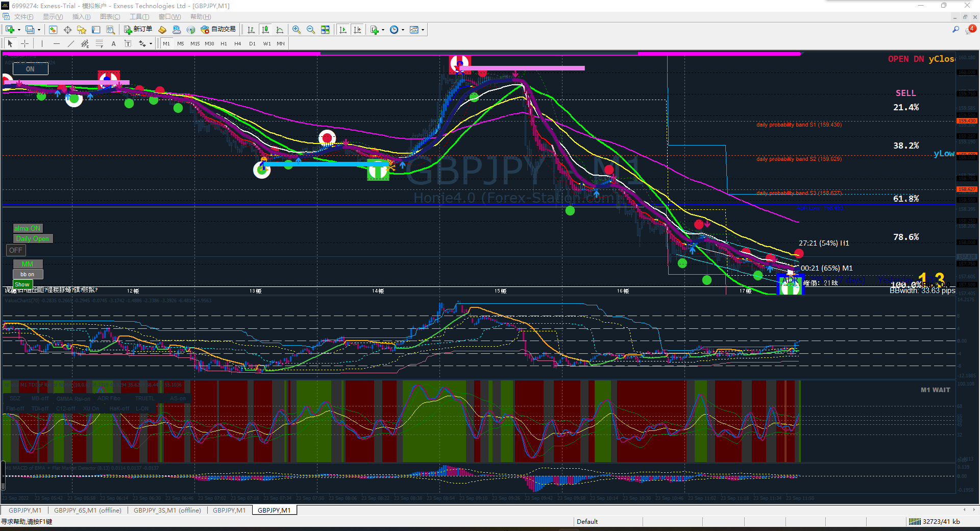Viewport: 980px width, 531px height.
Task: Select the Crosshair cursor tool
Action: pyautogui.click(x=24, y=44)
